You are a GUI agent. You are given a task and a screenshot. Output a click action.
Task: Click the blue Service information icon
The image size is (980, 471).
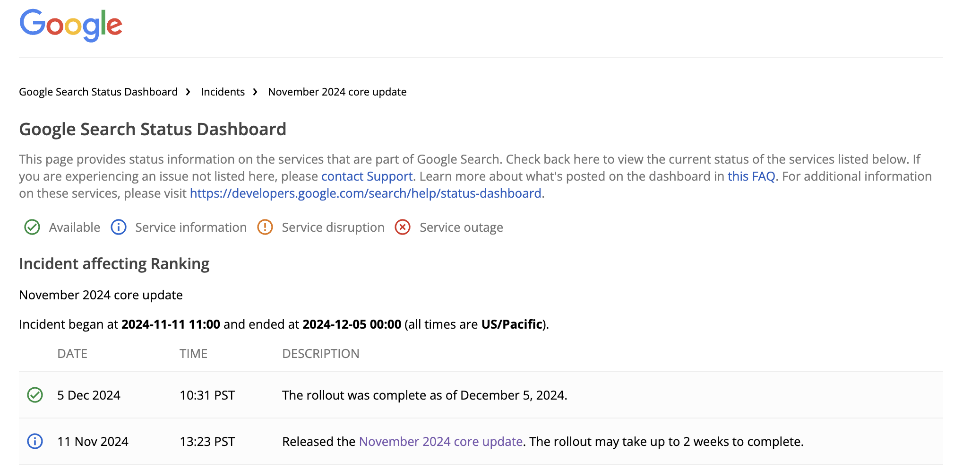pyautogui.click(x=119, y=227)
